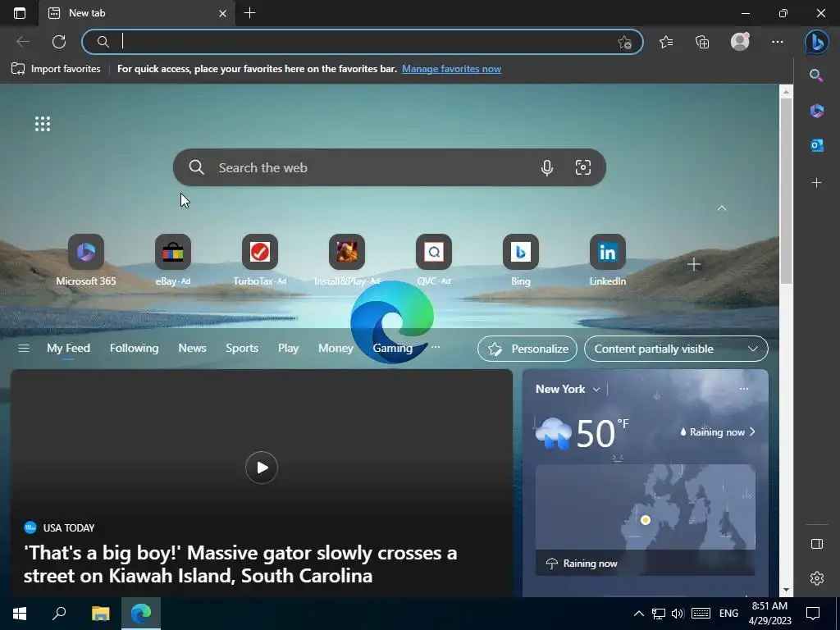Switch to the Sports tab

click(x=242, y=348)
